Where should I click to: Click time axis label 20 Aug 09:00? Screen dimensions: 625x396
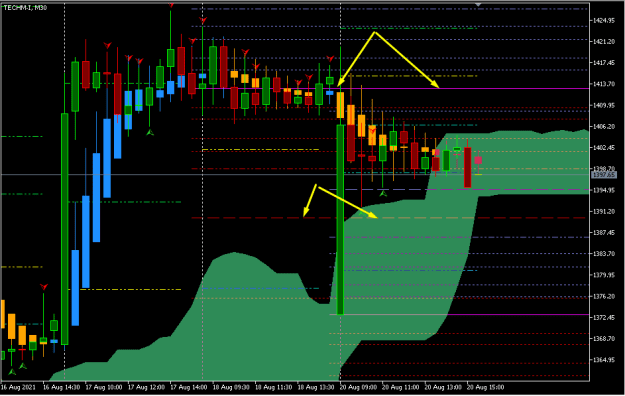pos(358,387)
